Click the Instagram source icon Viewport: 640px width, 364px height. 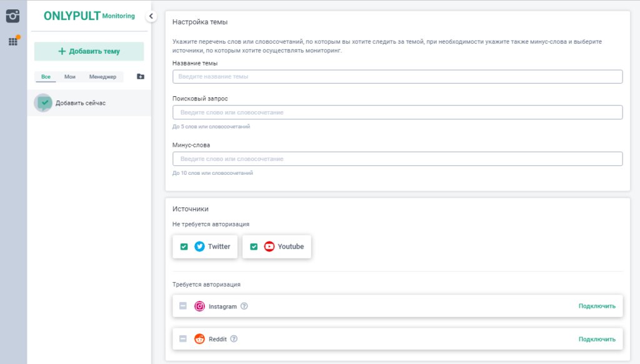[199, 307]
